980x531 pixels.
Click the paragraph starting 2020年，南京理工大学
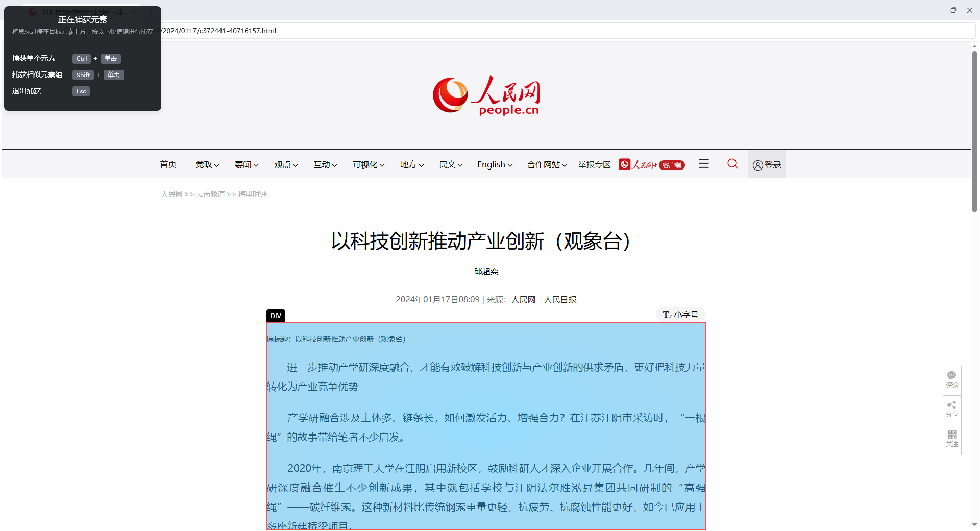[x=486, y=497]
